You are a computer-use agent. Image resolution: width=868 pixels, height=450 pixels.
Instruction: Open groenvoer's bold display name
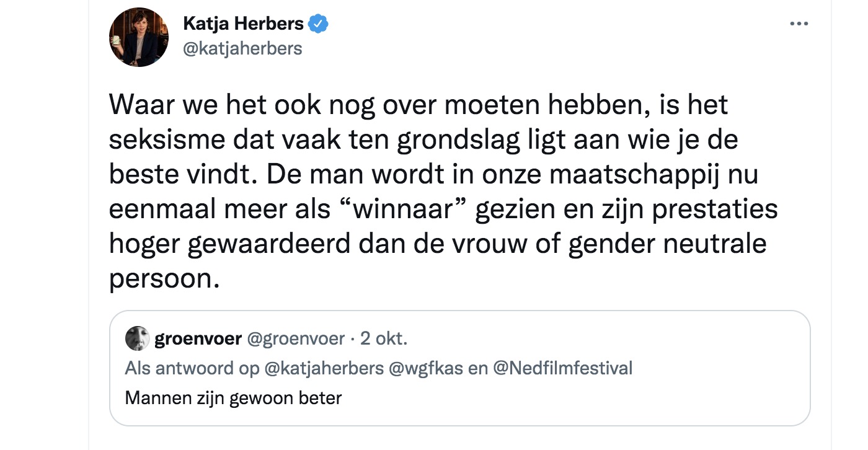click(198, 339)
